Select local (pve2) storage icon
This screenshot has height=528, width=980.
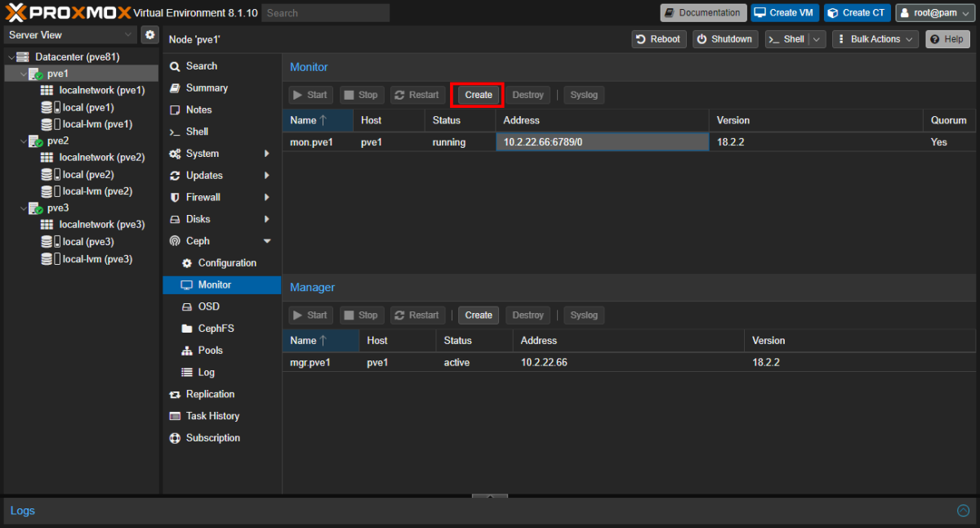pyautogui.click(x=51, y=174)
